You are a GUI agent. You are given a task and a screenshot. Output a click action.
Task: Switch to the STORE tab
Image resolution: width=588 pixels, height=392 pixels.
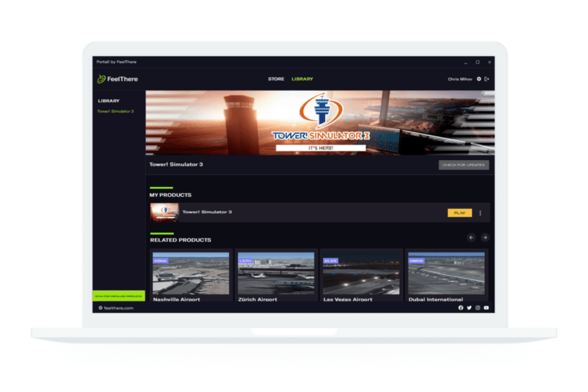(x=276, y=79)
